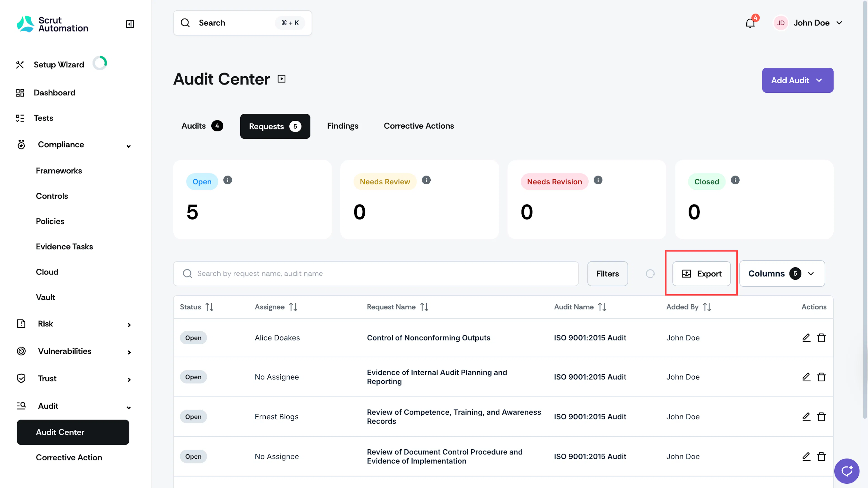Open Evidence Tasks in the sidebar

click(x=64, y=246)
